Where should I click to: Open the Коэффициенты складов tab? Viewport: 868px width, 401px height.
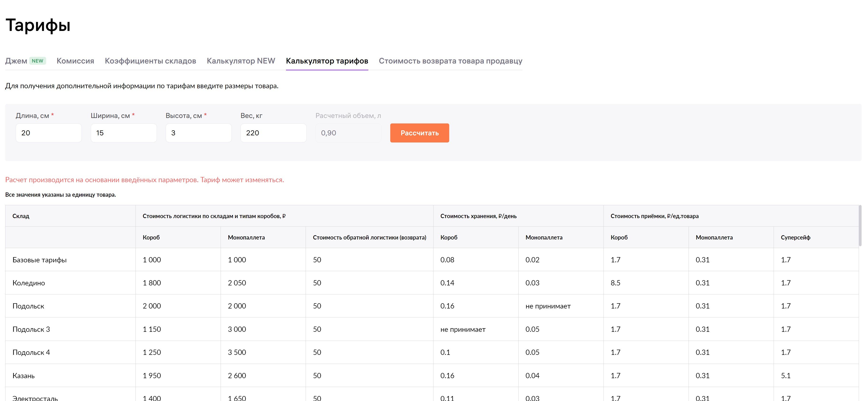click(x=150, y=61)
